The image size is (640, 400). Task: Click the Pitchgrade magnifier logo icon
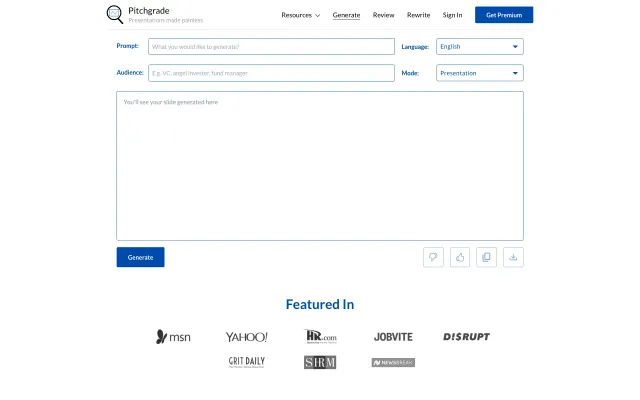coord(115,14)
